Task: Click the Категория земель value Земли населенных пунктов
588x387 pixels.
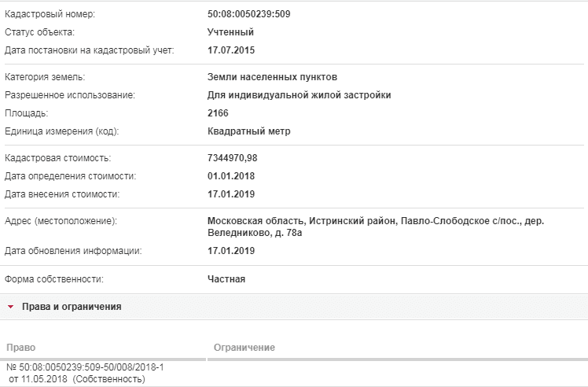Action: point(272,77)
